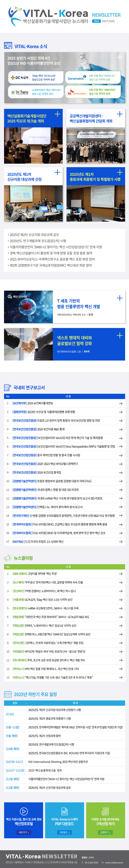Viewport: 129px width, 868px height.
Task: Open arrow for 트럼프 2.0 정부 정책 동향 report
Action: [121, 421]
